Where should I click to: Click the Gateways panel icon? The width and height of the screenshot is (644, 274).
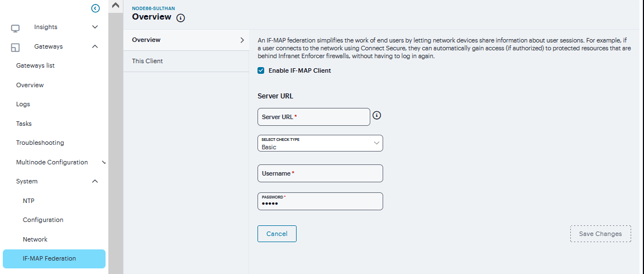[x=16, y=48]
